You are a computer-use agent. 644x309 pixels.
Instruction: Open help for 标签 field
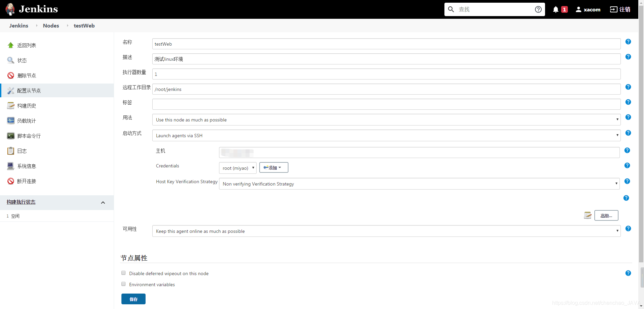coord(628,102)
